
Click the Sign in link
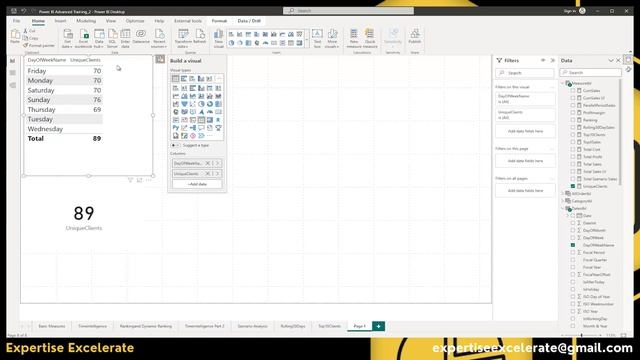569,11
